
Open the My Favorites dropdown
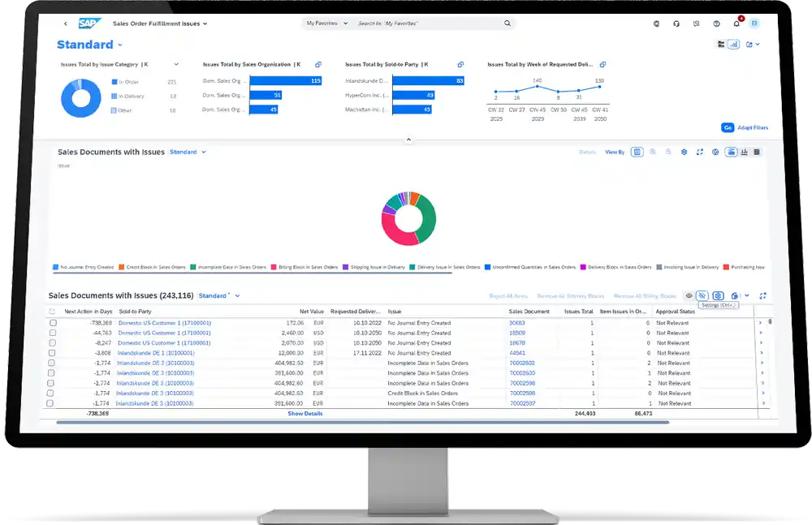327,24
